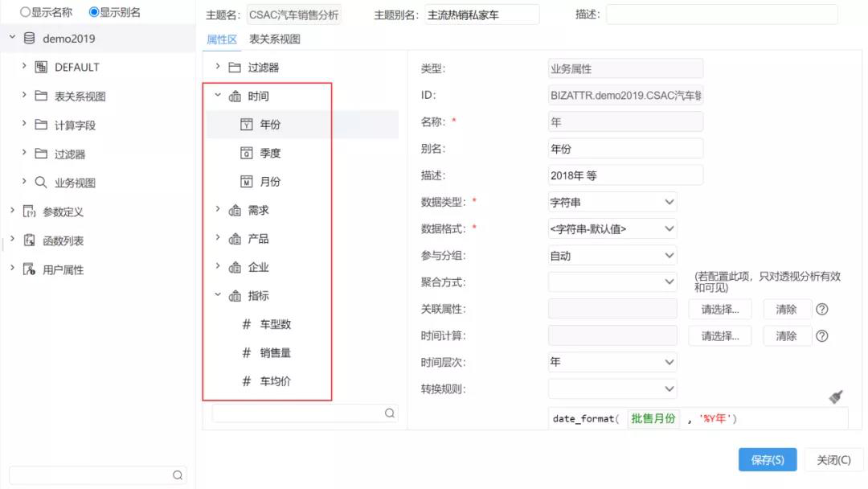Viewport: 868px width, 489px height.
Task: Click the clear-format brush icon
Action: click(x=836, y=397)
